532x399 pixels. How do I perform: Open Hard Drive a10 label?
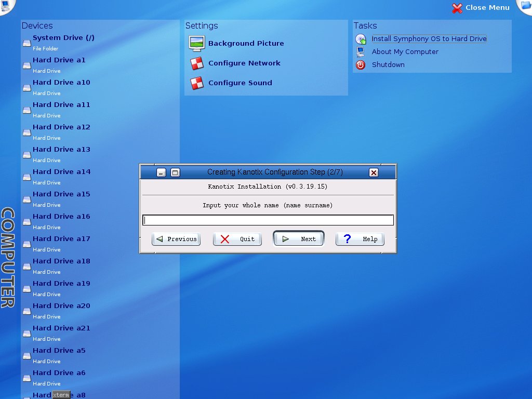point(61,83)
